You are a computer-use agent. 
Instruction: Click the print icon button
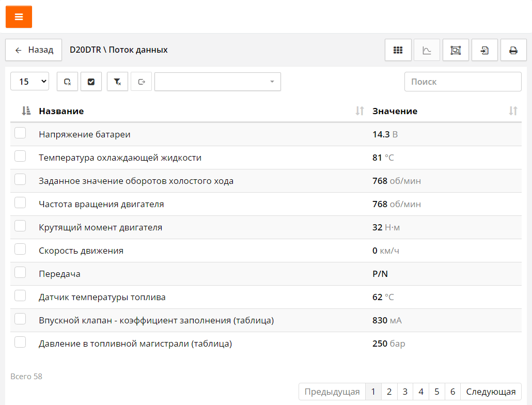tap(513, 50)
